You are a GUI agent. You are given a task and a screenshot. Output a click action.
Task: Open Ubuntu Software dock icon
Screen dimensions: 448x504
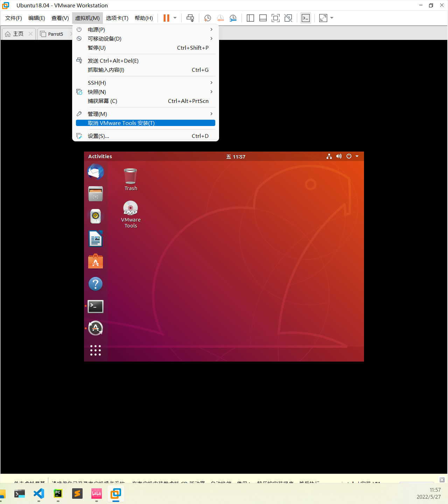tap(96, 261)
